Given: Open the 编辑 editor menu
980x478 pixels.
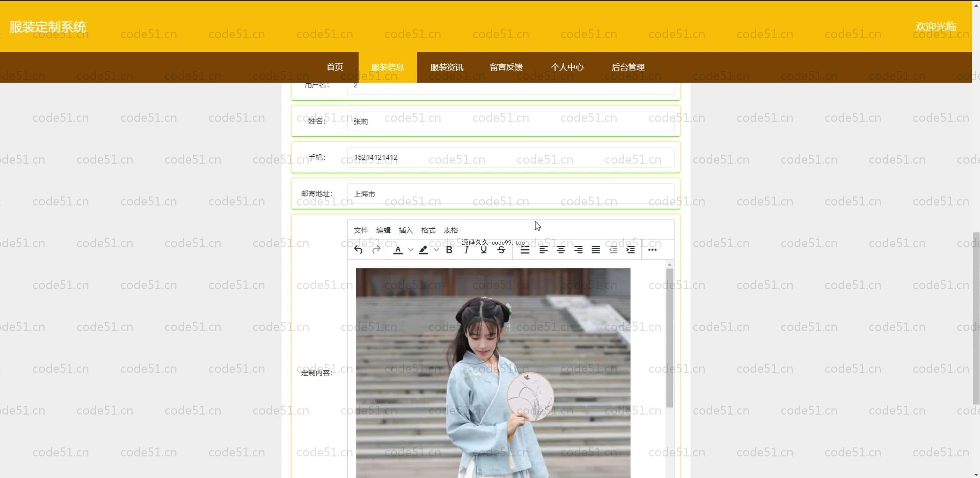Looking at the screenshot, I should 383,230.
